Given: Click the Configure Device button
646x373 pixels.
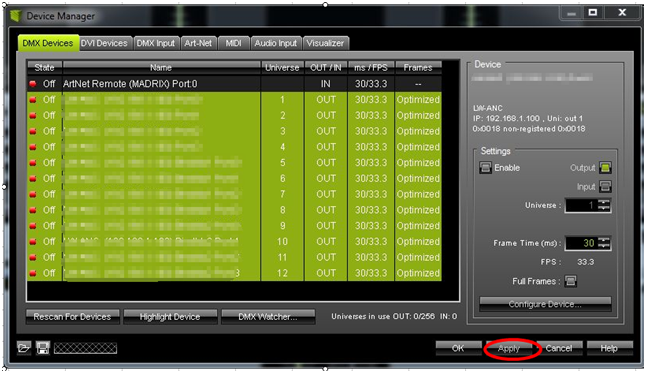Looking at the screenshot, I should [x=545, y=304].
